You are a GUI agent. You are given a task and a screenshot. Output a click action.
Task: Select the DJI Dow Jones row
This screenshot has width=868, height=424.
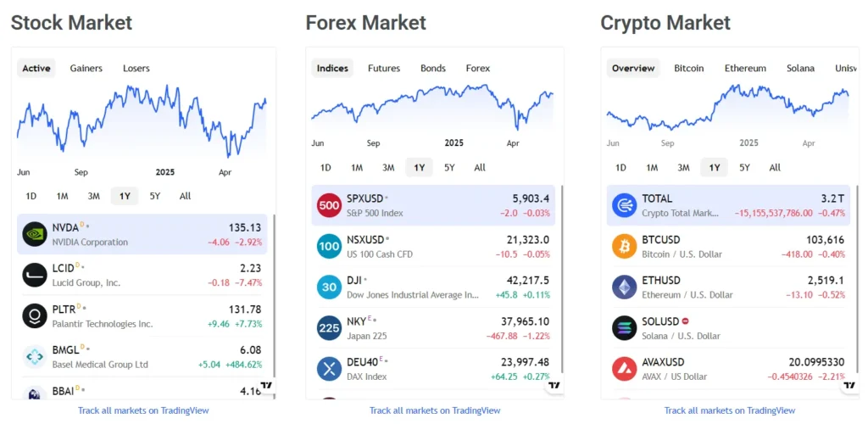pos(433,287)
